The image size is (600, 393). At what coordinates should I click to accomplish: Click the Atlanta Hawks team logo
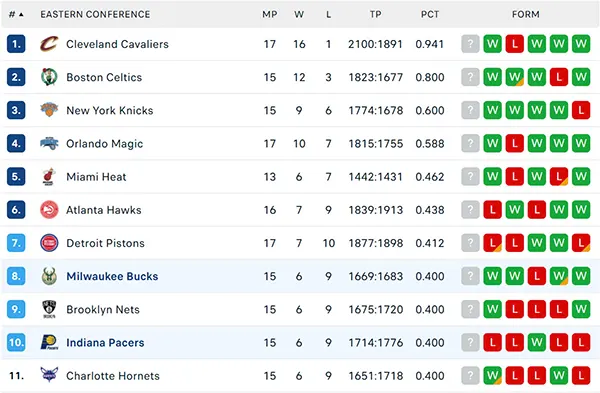[x=49, y=210]
